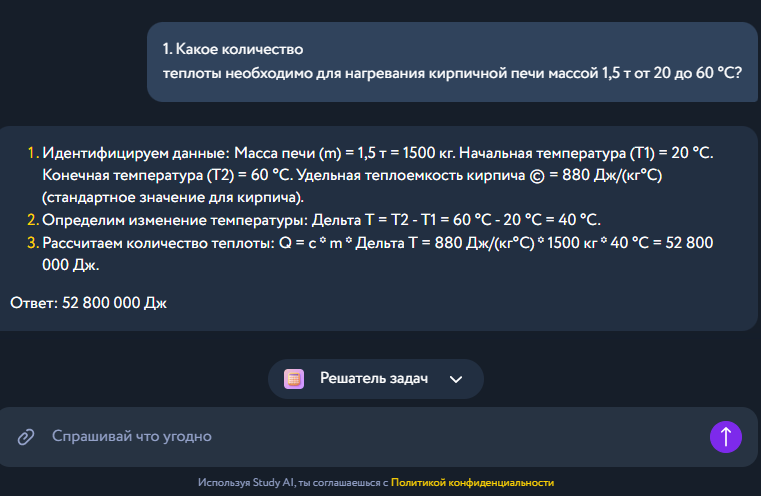Image resolution: width=761 pixels, height=496 pixels.
Task: Click the paperclip attach file icon
Action: click(26, 436)
